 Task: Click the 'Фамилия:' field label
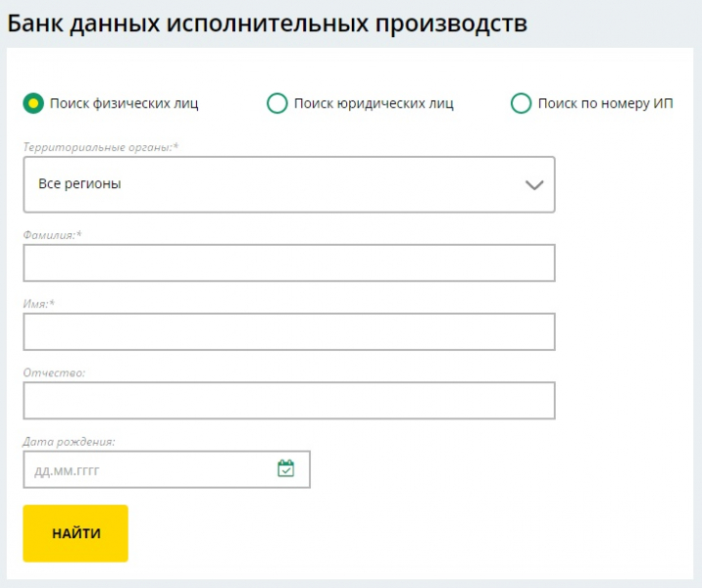pyautogui.click(x=52, y=235)
